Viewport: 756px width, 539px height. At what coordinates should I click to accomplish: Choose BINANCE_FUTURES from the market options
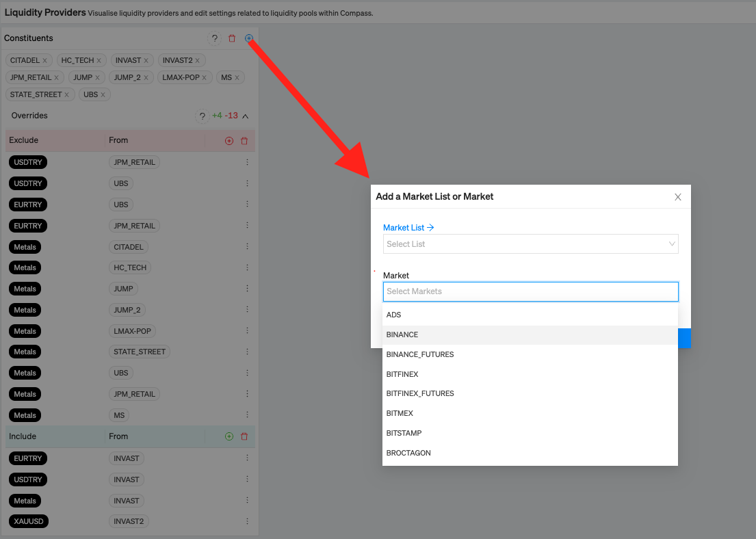click(x=530, y=354)
